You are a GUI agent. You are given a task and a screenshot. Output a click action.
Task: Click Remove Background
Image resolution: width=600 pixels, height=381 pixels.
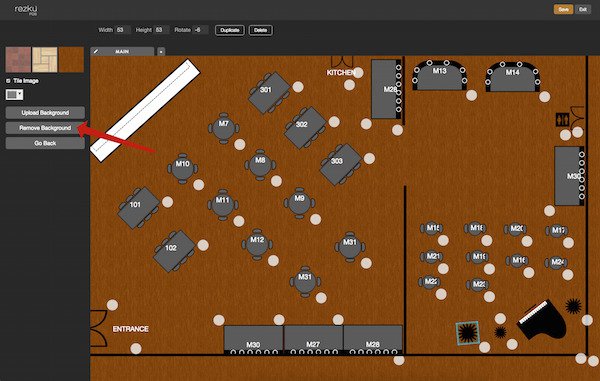coord(45,128)
